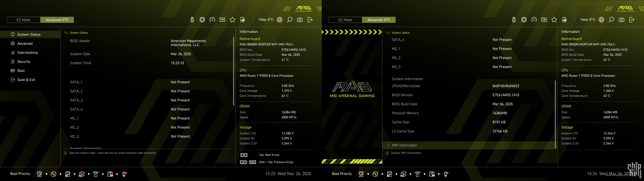Viewport: 644px width, 181px height.
Task: Select USB CD/DVD boot device on left screen
Action: point(82,174)
